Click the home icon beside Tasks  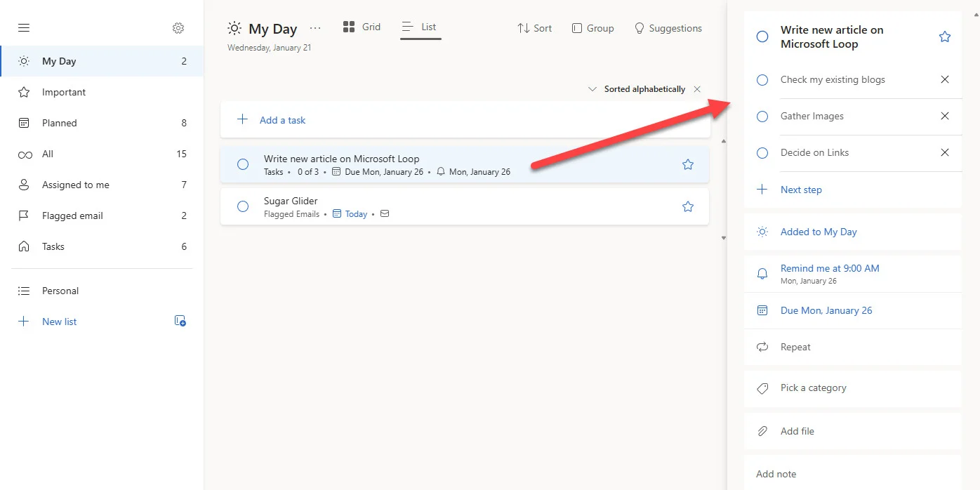pyautogui.click(x=24, y=246)
